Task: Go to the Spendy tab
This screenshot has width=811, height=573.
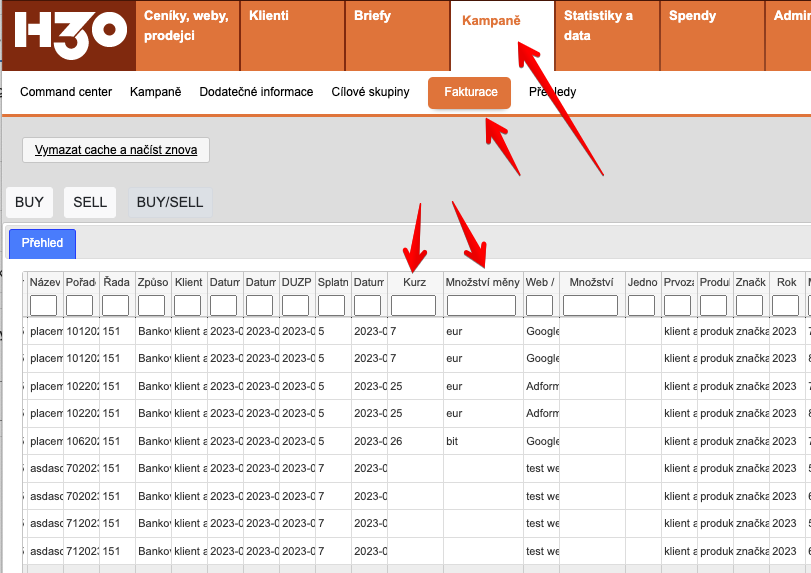Action: [x=692, y=16]
